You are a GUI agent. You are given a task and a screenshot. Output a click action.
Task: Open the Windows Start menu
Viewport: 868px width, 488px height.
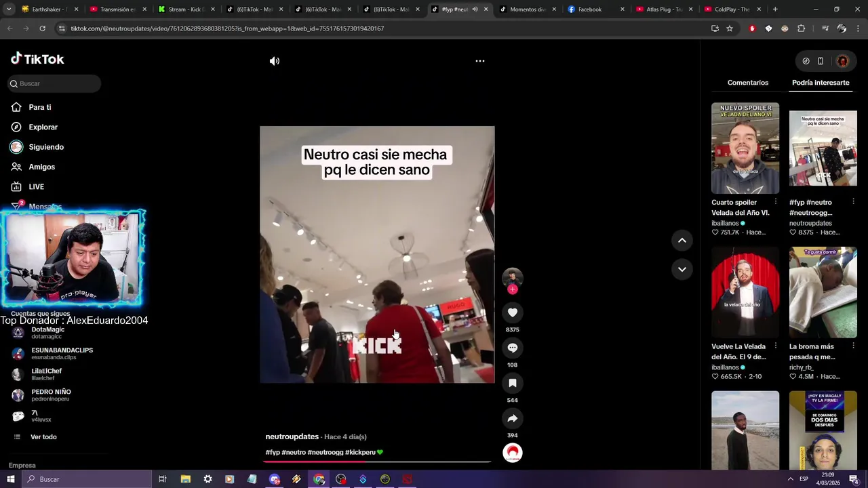(10, 479)
